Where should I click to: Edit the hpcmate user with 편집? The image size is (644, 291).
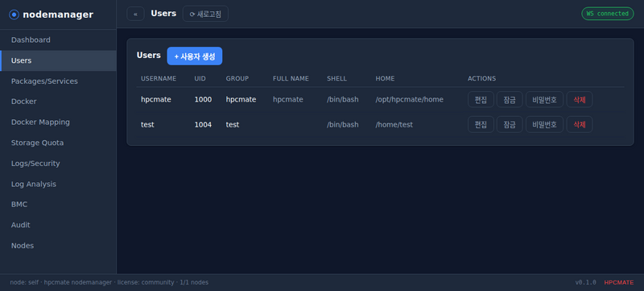[481, 99]
